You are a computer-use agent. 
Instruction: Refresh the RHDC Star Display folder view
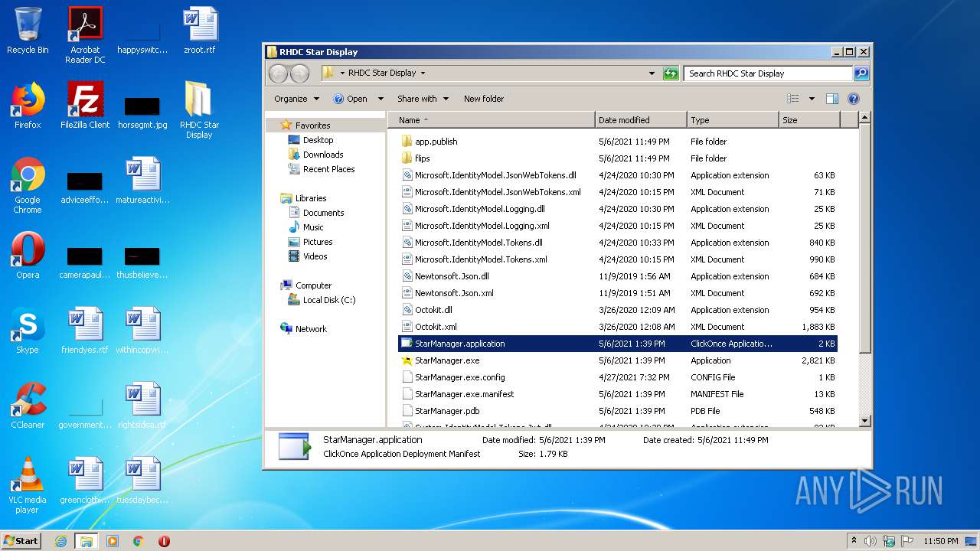coord(671,73)
